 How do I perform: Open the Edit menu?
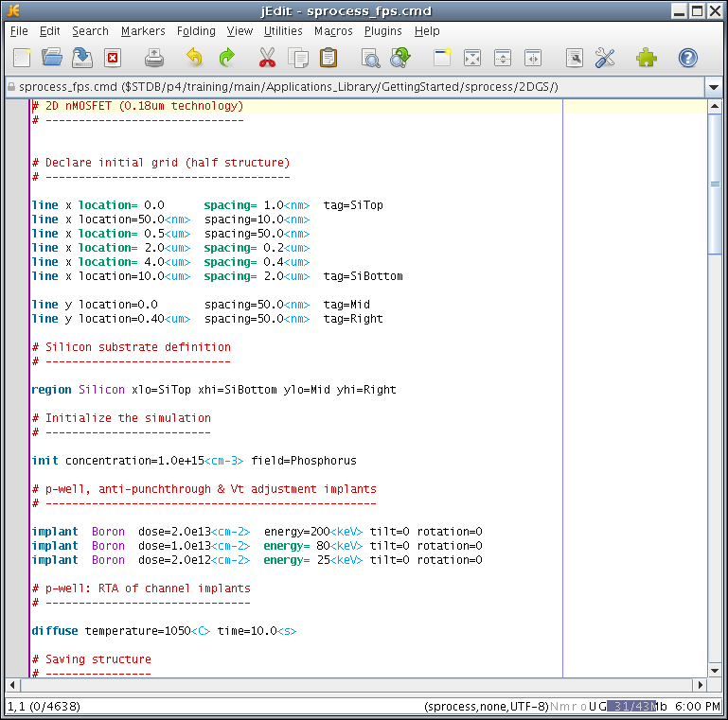point(49,31)
